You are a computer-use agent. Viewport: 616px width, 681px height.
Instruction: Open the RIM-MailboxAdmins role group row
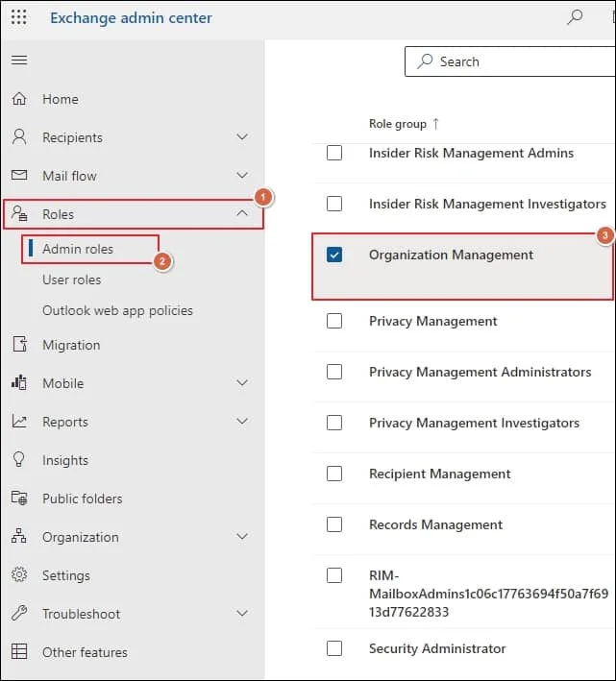click(x=489, y=594)
